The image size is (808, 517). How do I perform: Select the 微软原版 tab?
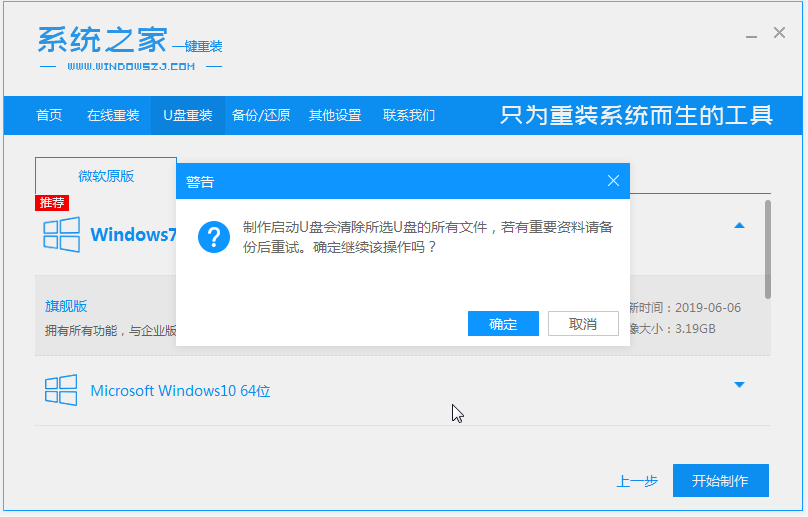coord(106,176)
